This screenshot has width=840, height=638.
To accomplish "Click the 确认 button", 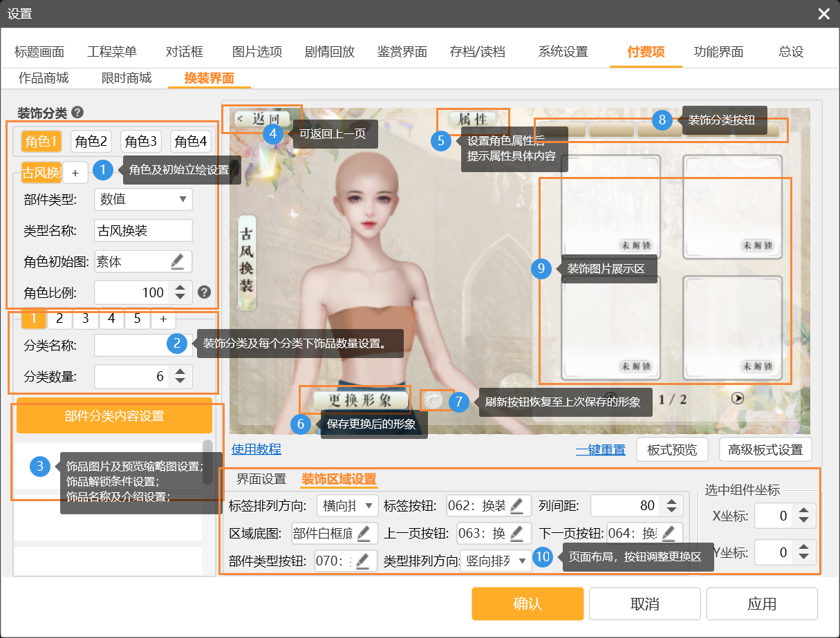I will (x=528, y=604).
